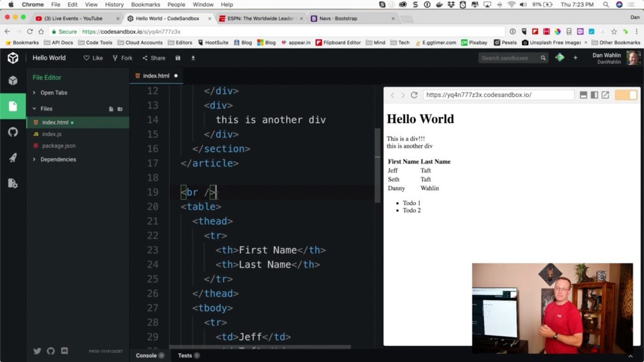This screenshot has height=362, width=644.
Task: Click the Hello World sandbox title
Action: [x=49, y=58]
